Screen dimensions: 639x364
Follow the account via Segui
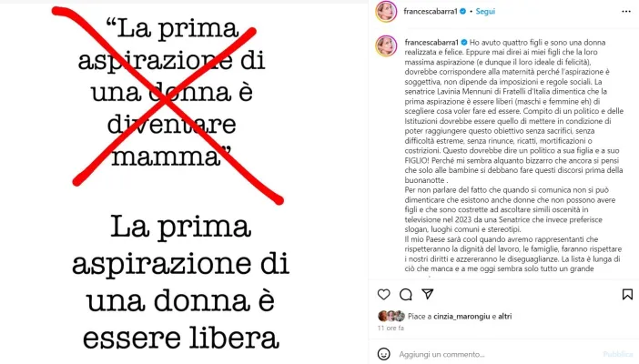485,12
